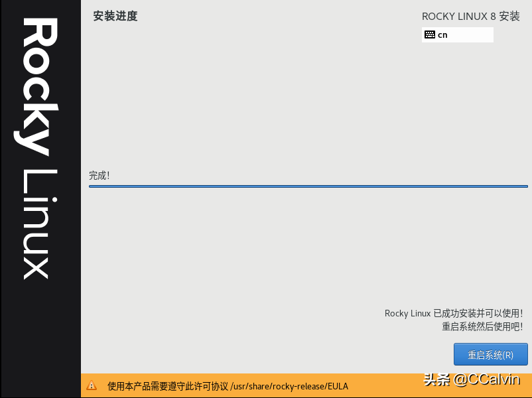Click the license warning text 使用本产品需要遵守此许可协议
532x398 pixels.
pyautogui.click(x=168, y=386)
